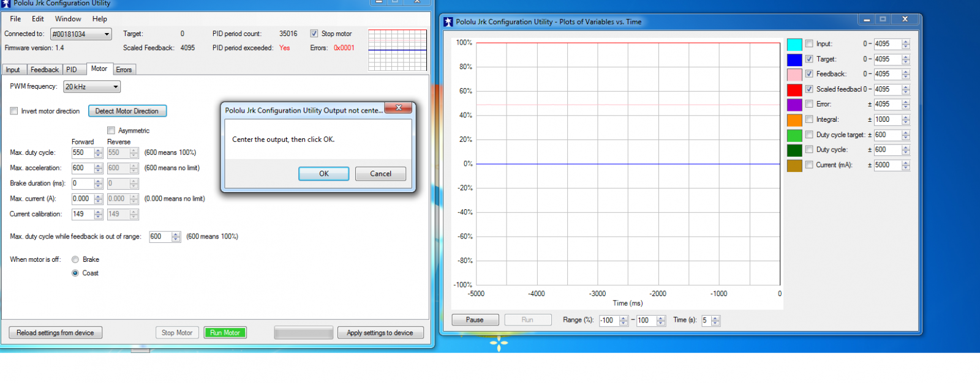Click the purple Error color swatch
This screenshot has height=383, width=980.
point(794,105)
